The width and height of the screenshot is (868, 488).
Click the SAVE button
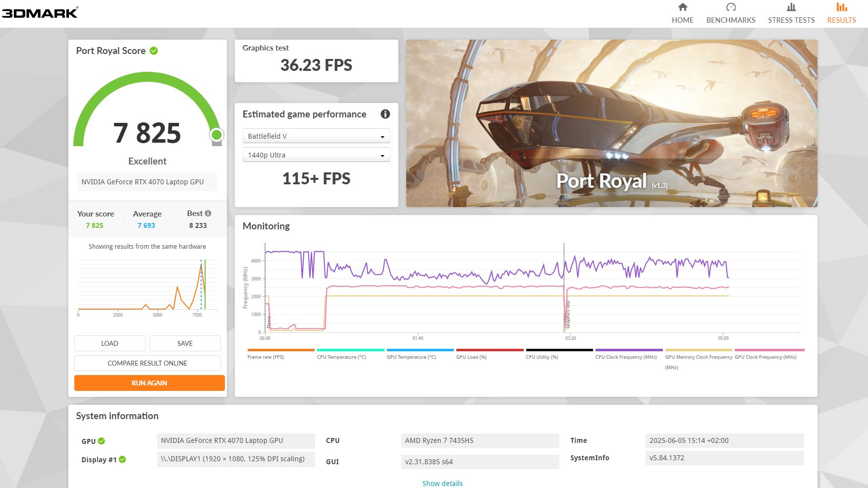[185, 343]
